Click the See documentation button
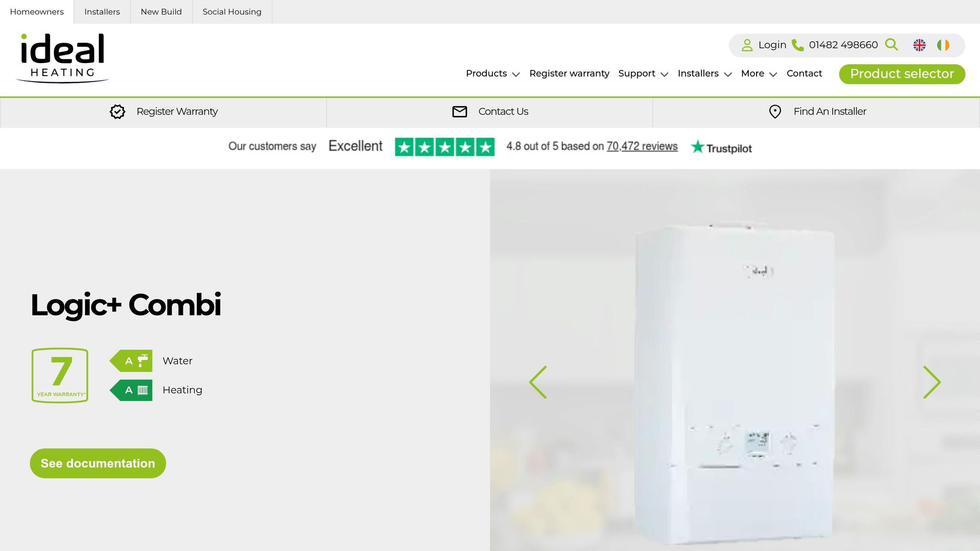This screenshot has width=980, height=551. tap(98, 463)
